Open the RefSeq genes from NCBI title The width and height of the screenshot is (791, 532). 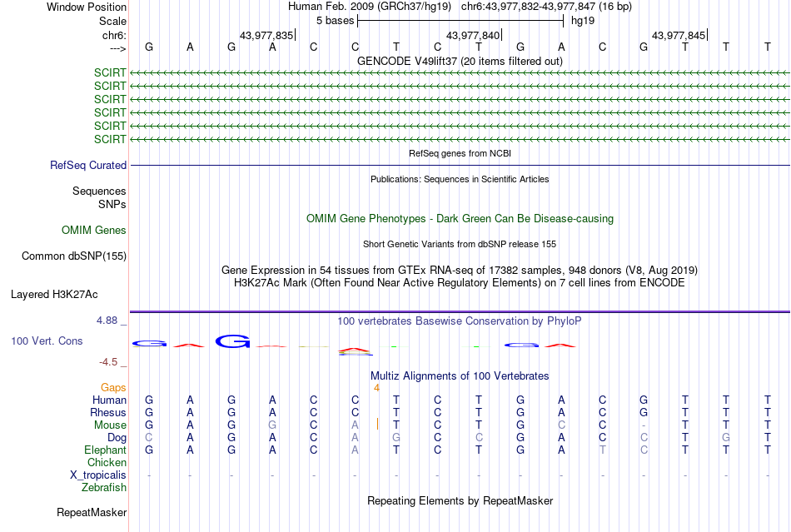point(460,153)
